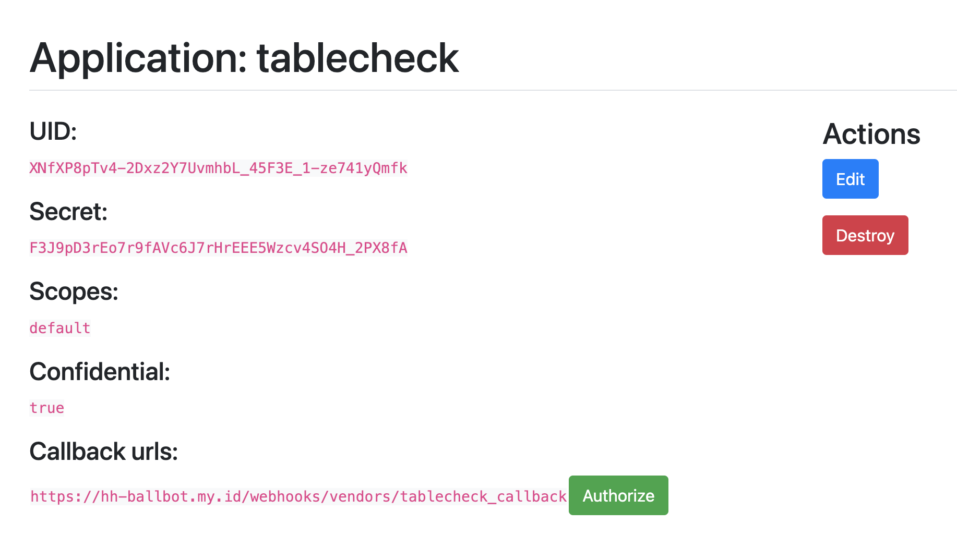The image size is (957, 560).
Task: Select the UID value code text
Action: (x=218, y=168)
